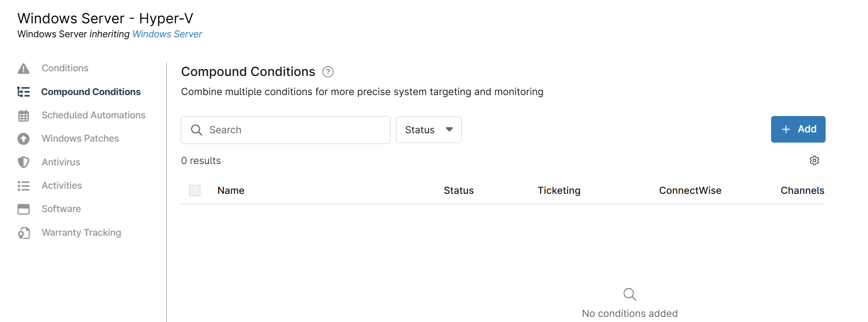868x322 pixels.
Task: Click the Warranty Tracking icon
Action: tap(23, 233)
